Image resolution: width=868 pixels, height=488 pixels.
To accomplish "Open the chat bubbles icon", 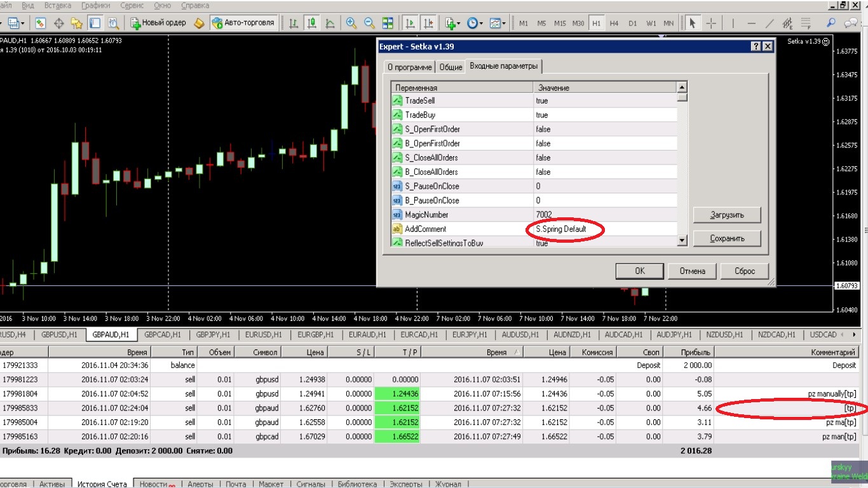I will (x=850, y=22).
